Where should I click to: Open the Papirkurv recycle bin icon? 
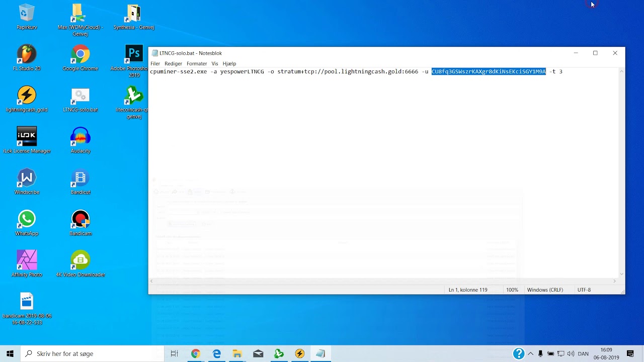pos(27,17)
